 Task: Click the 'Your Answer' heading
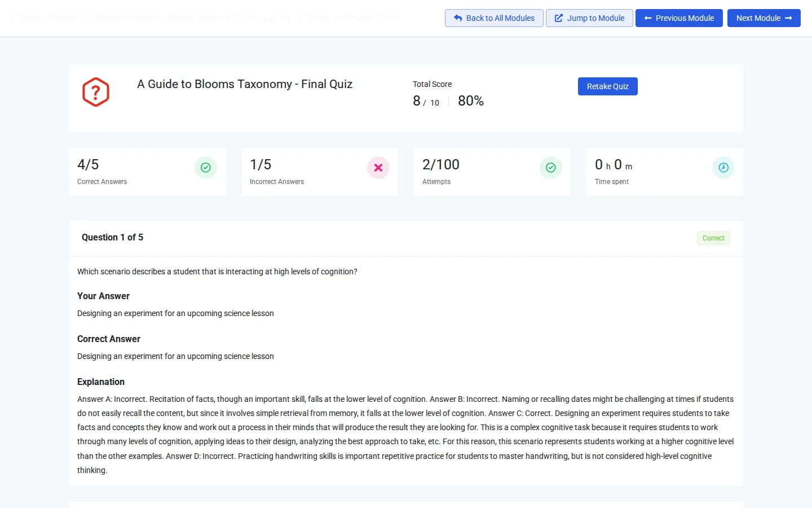click(103, 296)
